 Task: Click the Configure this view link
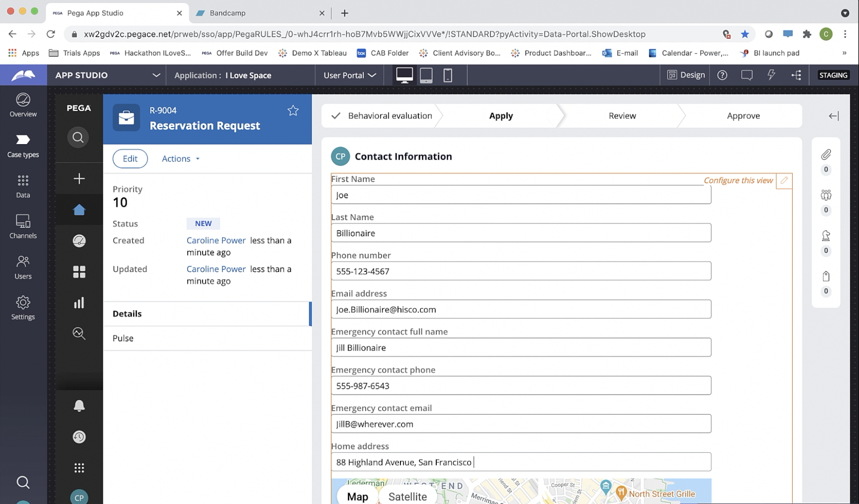click(x=738, y=180)
